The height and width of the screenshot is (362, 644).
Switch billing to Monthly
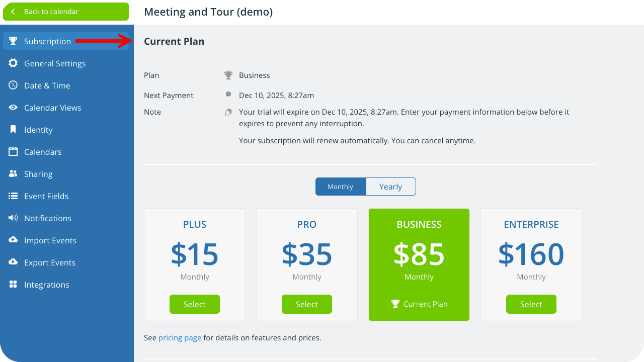341,187
